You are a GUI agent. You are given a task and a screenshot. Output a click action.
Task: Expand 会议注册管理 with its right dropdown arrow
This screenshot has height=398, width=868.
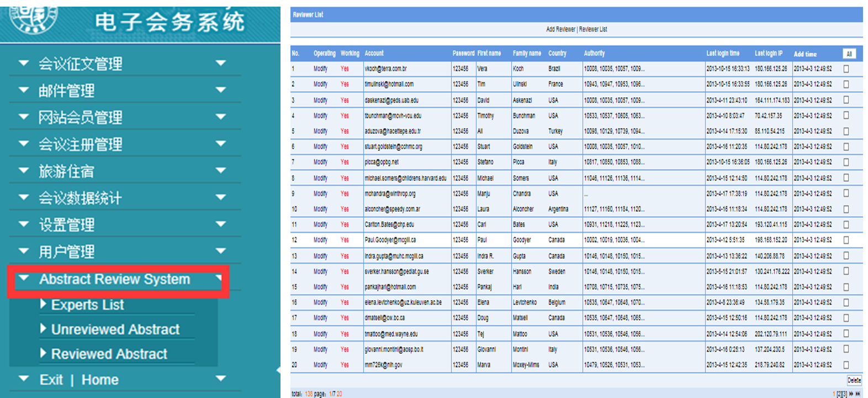[x=221, y=144]
